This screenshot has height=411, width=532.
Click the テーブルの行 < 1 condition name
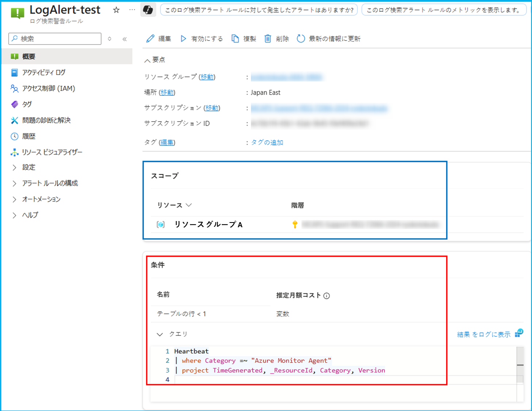(181, 314)
